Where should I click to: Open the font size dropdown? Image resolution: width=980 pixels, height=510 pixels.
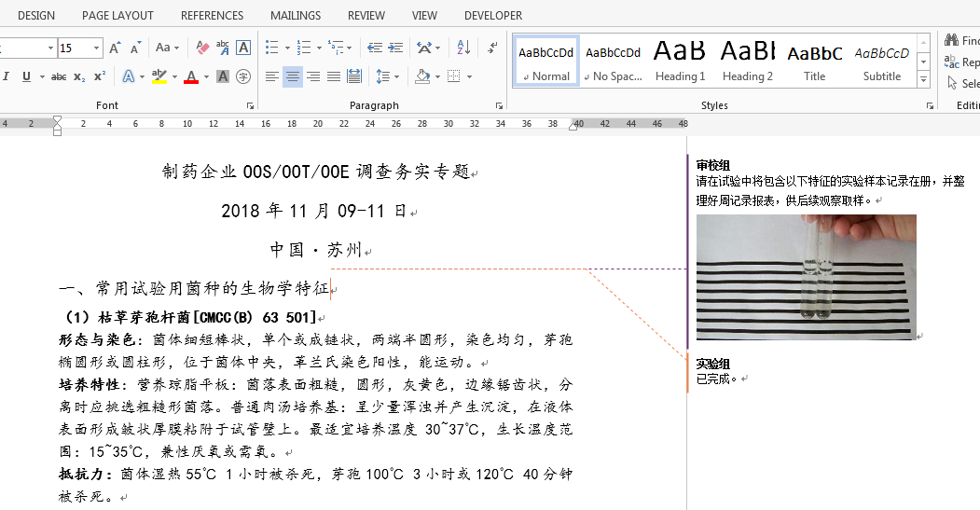pos(96,48)
